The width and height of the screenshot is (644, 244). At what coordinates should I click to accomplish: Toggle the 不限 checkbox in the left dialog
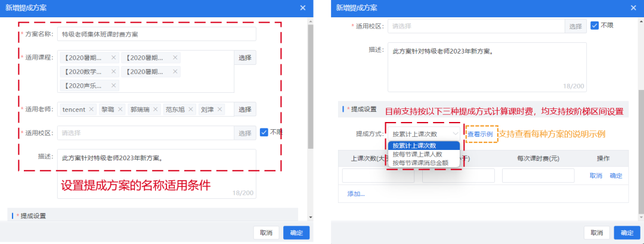pyautogui.click(x=264, y=132)
